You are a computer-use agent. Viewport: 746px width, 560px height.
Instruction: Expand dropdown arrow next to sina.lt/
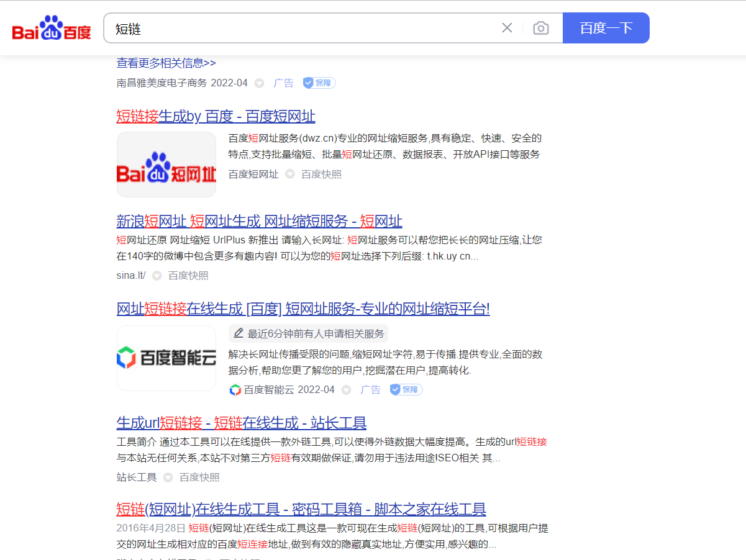(x=157, y=276)
